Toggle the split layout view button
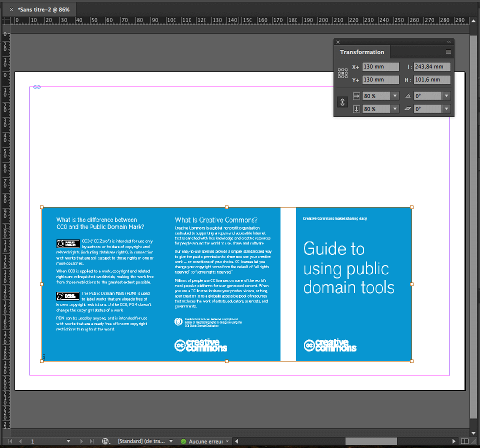Image resolution: width=480 pixels, height=448 pixels. (464, 441)
